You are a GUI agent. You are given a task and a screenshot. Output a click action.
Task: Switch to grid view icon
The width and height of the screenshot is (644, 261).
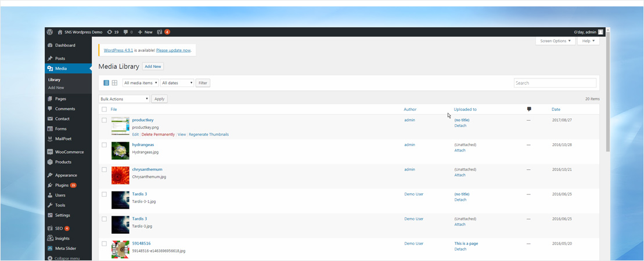[x=114, y=83]
